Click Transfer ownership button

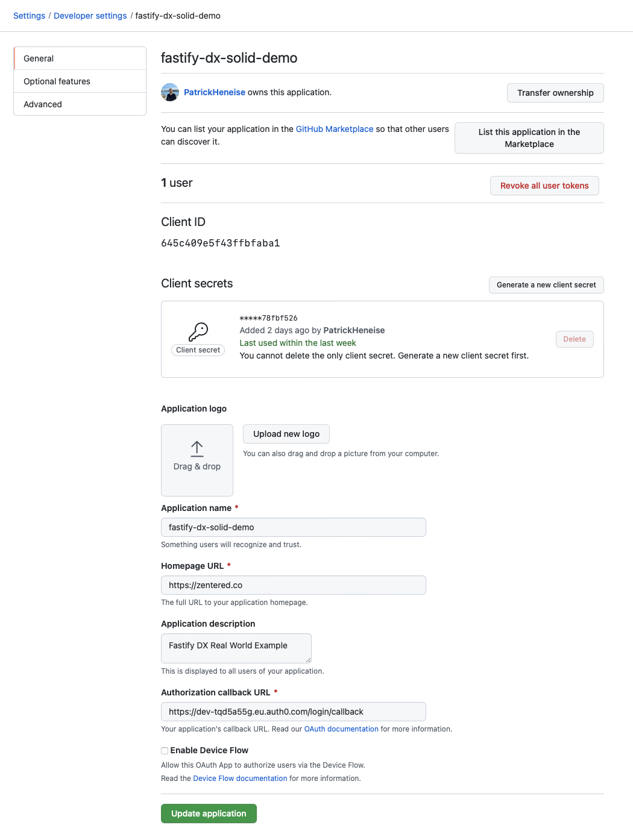point(555,93)
